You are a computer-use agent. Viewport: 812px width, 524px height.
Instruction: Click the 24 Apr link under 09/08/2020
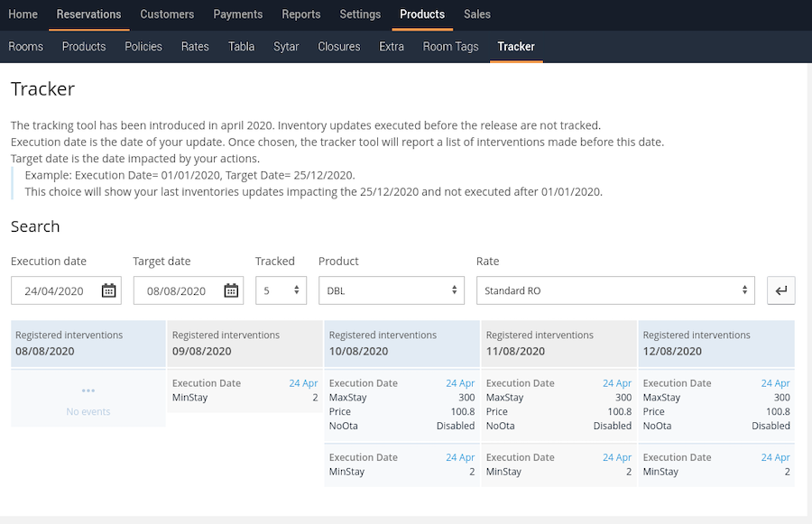pos(303,383)
